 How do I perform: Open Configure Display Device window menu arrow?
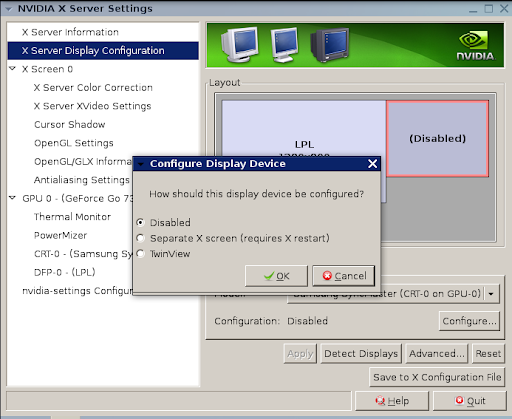(x=141, y=164)
